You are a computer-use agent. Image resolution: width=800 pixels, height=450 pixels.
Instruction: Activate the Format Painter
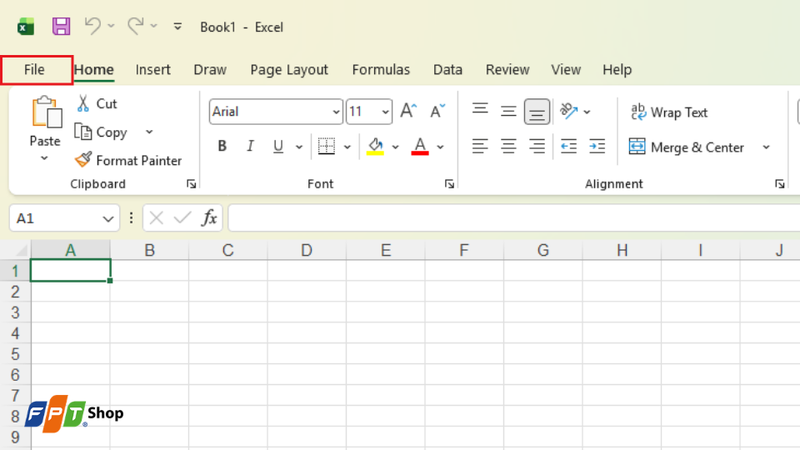point(128,161)
